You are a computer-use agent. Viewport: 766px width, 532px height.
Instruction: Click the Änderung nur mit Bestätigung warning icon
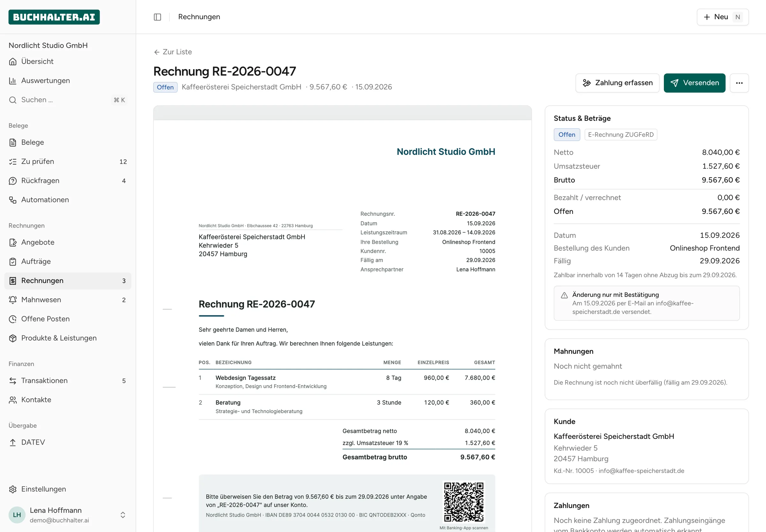tap(564, 295)
